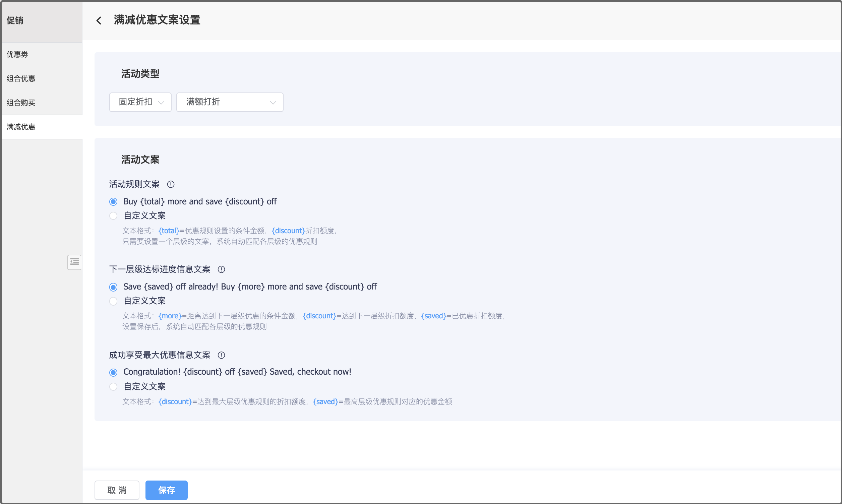This screenshot has height=504, width=842.
Task: Open the info tooltip next to 活动规则文案
Action: click(x=171, y=184)
